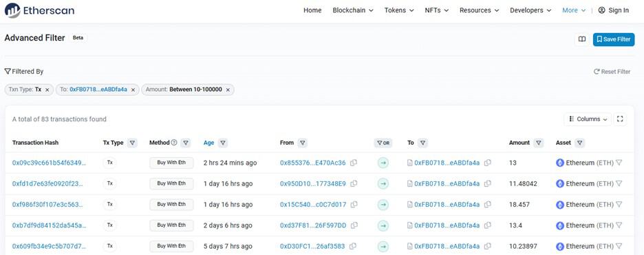Click the user icon next to Sign In
644x255 pixels.
coord(602,10)
